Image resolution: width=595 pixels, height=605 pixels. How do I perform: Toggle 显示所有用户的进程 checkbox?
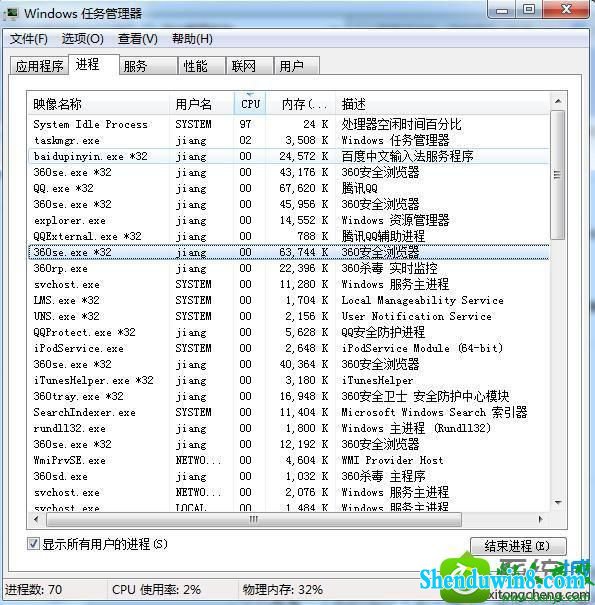click(34, 544)
